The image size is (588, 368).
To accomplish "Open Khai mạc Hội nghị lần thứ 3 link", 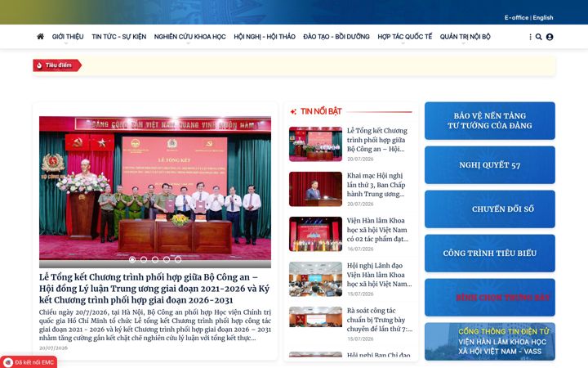I will click(376, 185).
